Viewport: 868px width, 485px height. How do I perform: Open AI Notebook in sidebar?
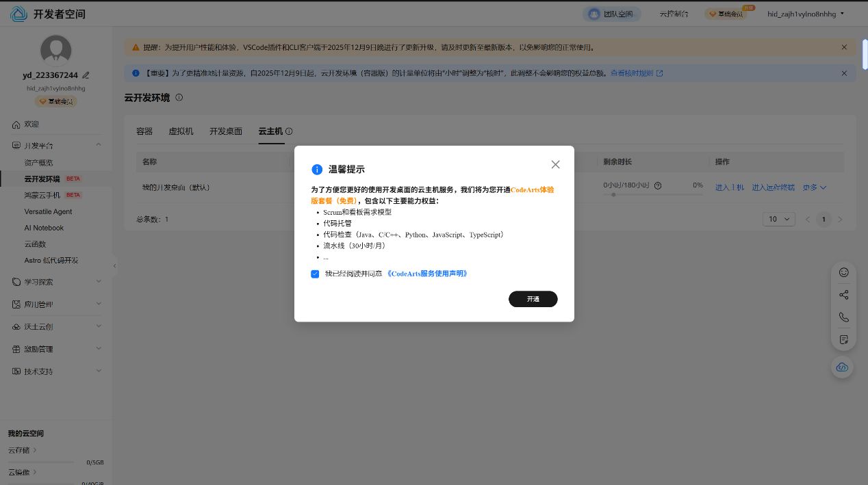(x=44, y=228)
